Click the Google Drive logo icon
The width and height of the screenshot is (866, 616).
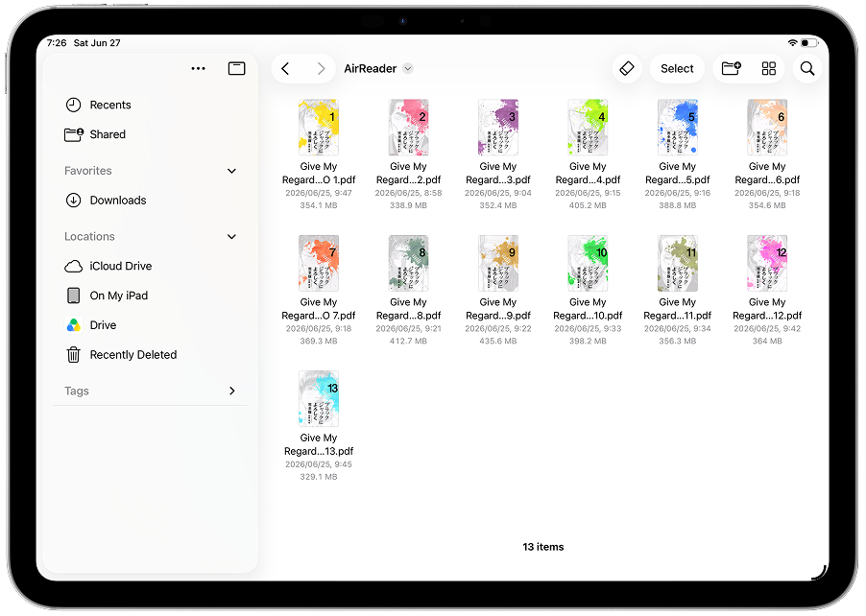(74, 325)
